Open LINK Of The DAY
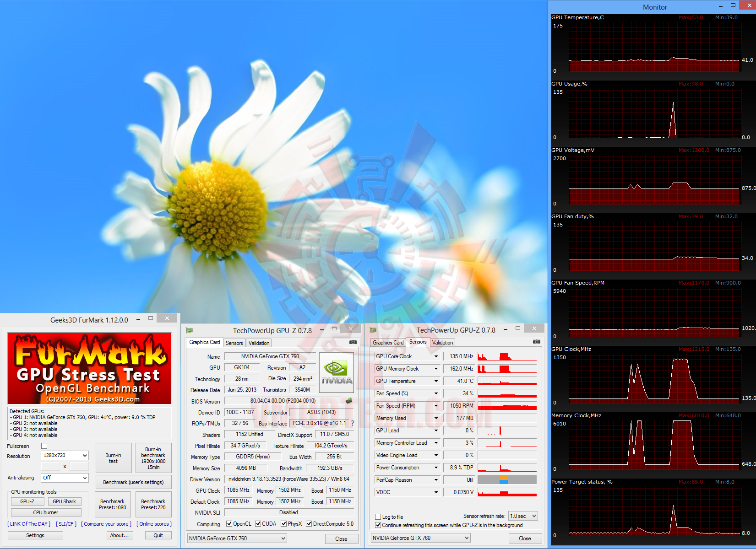 (29, 524)
